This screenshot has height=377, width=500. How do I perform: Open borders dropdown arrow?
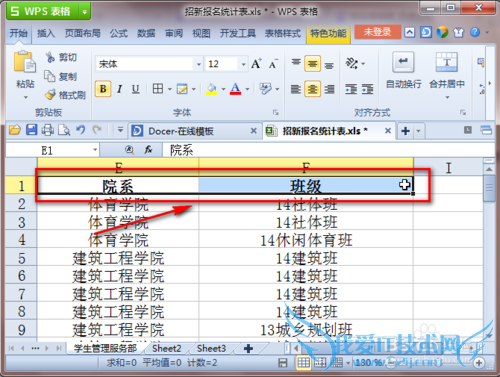(169, 89)
